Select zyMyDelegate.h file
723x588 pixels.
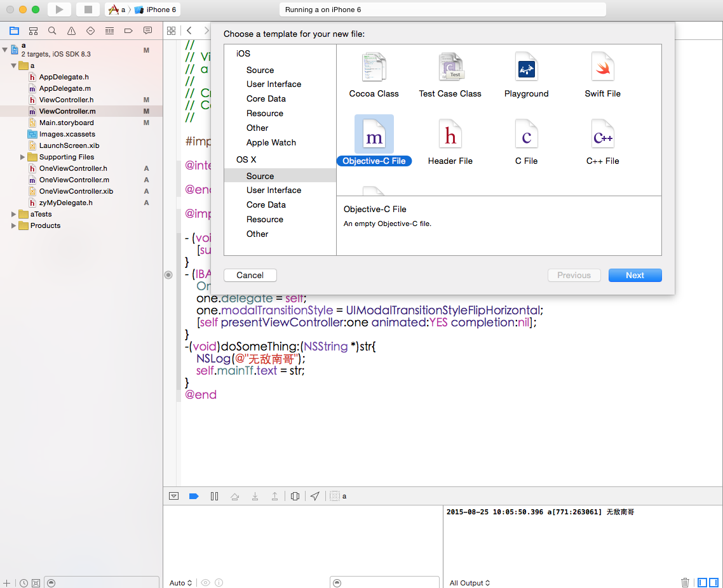coord(66,203)
